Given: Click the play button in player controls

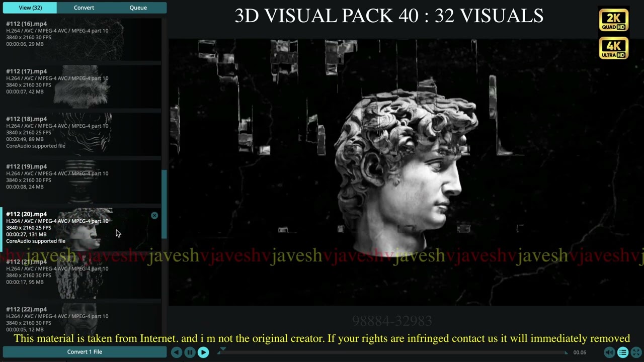Looking at the screenshot, I should (x=203, y=352).
